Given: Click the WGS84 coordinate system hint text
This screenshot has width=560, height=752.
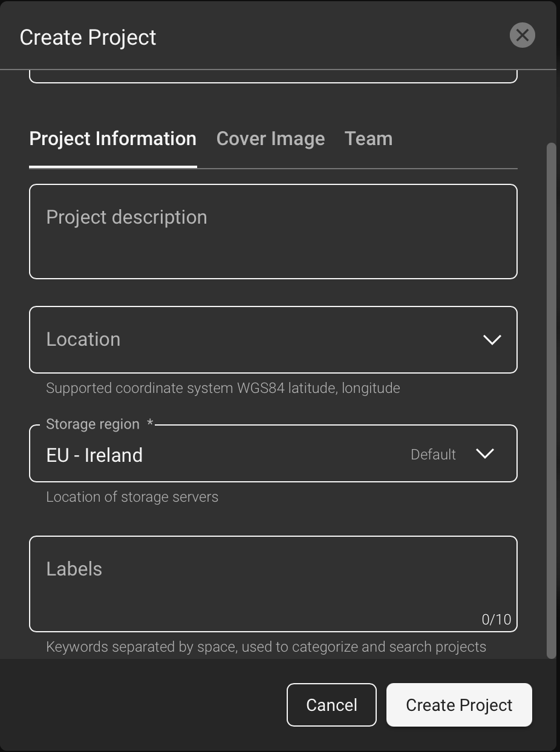Looking at the screenshot, I should (x=223, y=388).
